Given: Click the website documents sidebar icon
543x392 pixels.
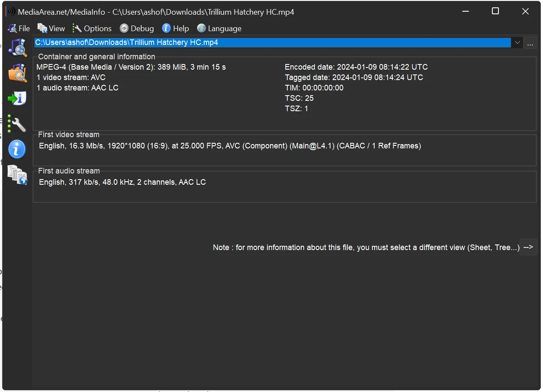Looking at the screenshot, I should coord(17,175).
